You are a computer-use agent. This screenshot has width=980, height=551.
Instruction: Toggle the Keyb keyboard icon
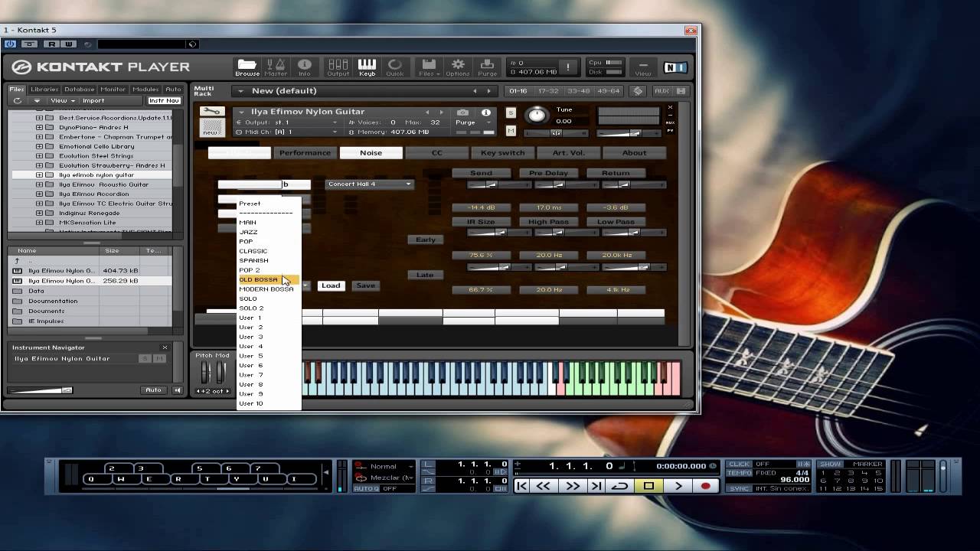(367, 67)
